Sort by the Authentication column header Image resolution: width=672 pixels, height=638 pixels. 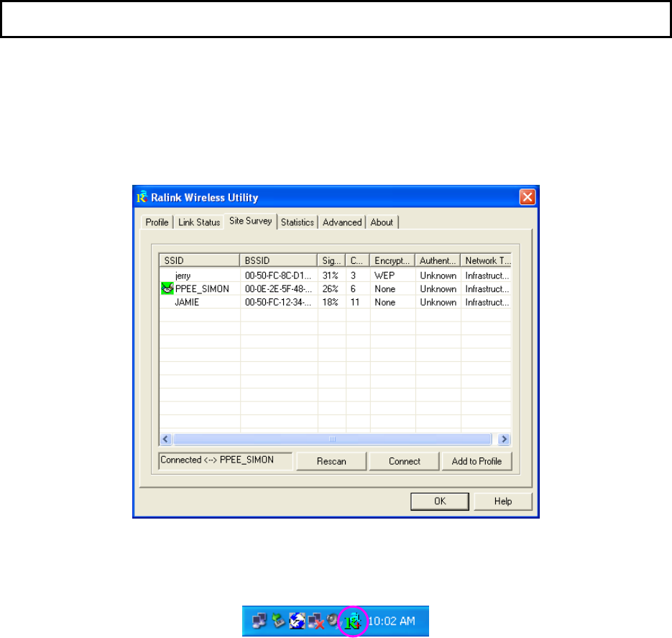(x=438, y=260)
